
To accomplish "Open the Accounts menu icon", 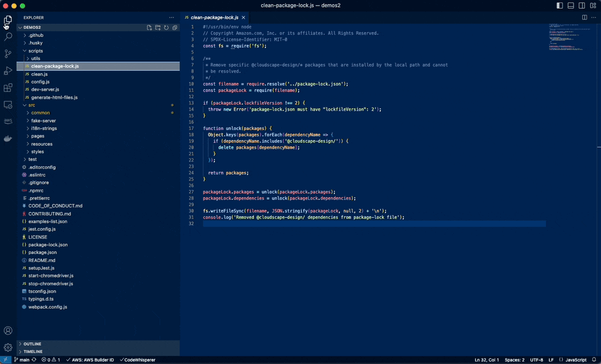I will point(8,330).
